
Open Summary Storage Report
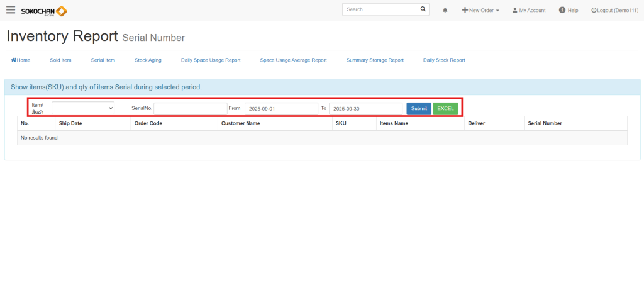pos(375,60)
